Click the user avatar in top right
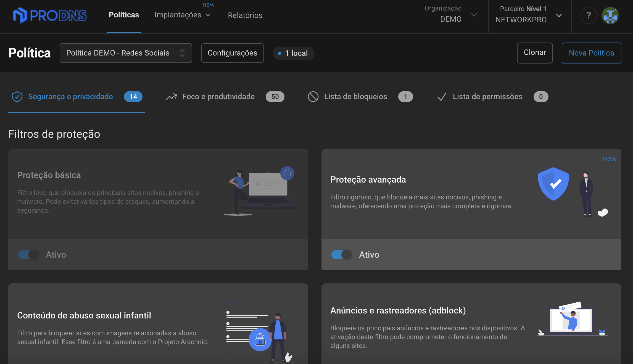Image resolution: width=633 pixels, height=364 pixels. pos(610,15)
